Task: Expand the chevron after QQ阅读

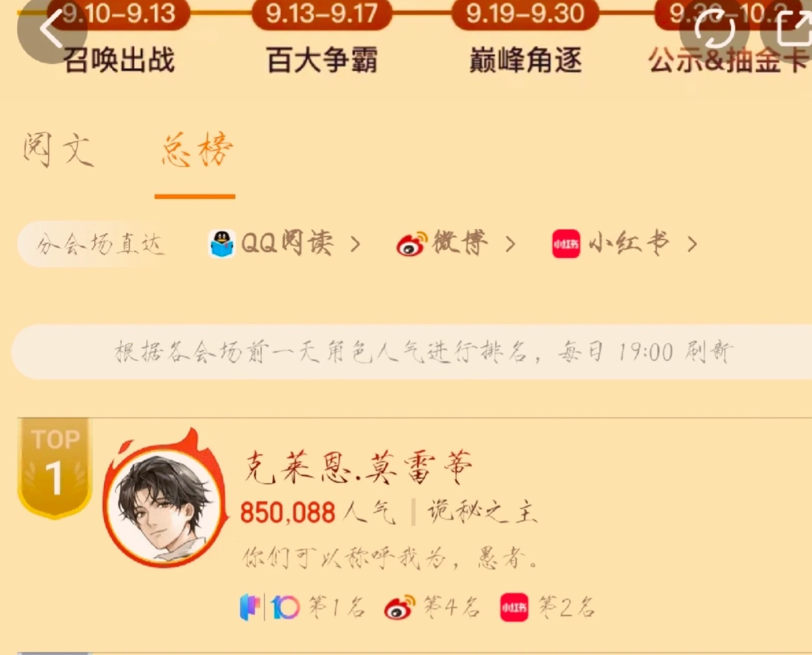Action: tap(355, 244)
